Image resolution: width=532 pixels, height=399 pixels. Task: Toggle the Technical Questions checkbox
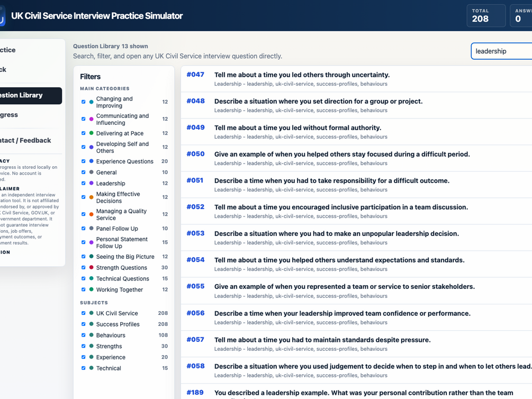[84, 278]
